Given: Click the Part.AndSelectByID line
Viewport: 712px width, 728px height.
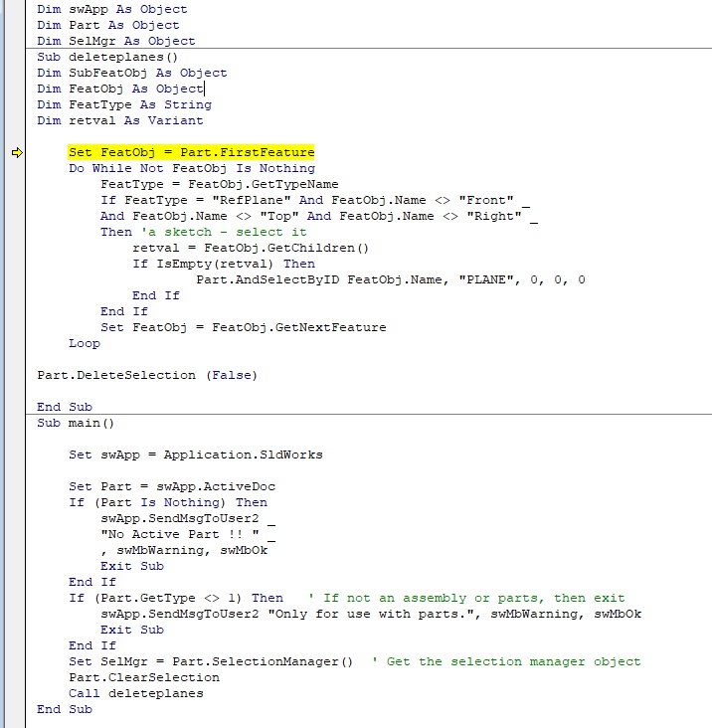Looking at the screenshot, I should tap(391, 279).
